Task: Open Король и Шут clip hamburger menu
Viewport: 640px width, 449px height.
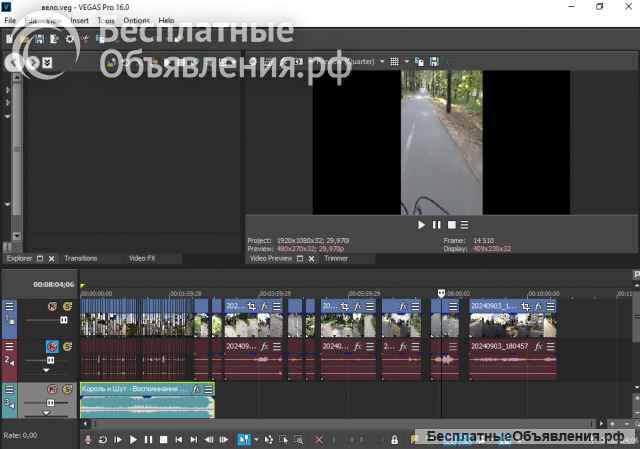Action: 208,389
